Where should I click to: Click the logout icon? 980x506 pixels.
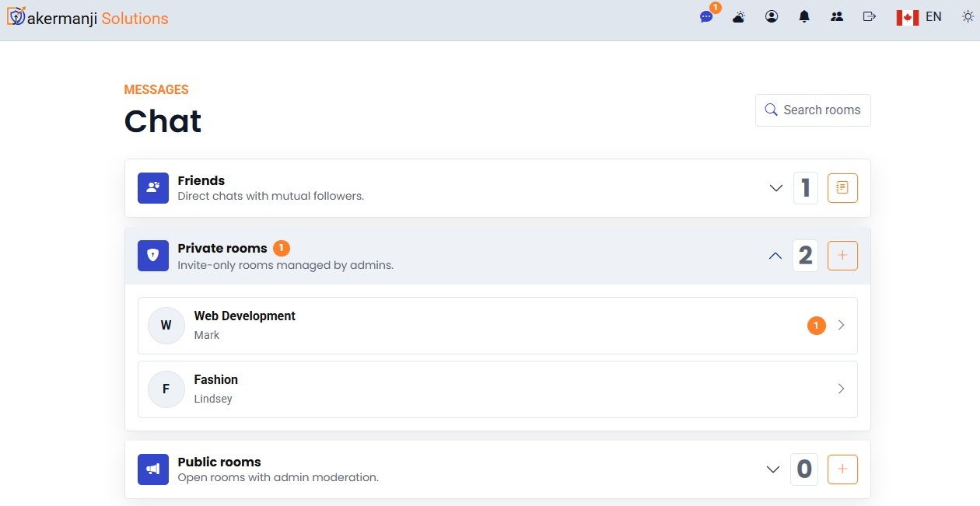870,16
